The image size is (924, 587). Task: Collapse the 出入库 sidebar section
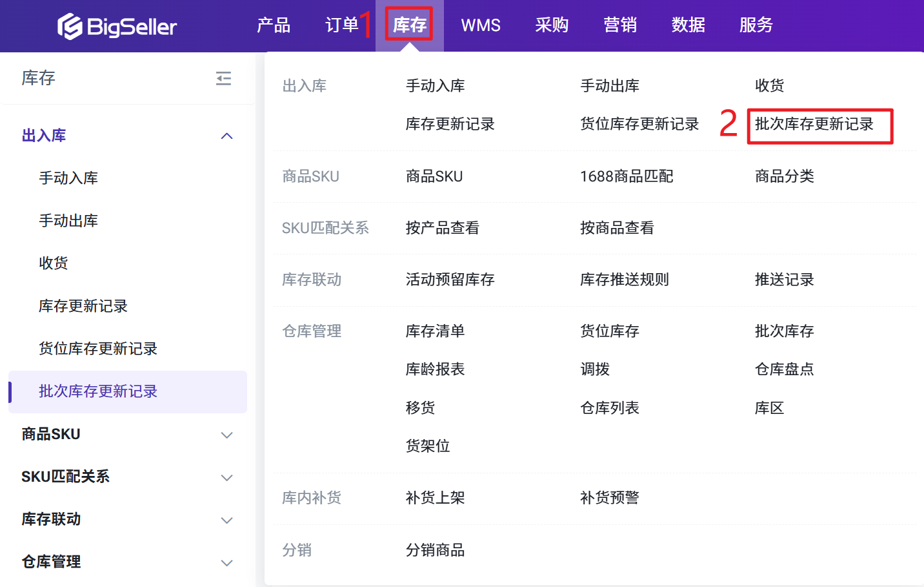click(226, 136)
